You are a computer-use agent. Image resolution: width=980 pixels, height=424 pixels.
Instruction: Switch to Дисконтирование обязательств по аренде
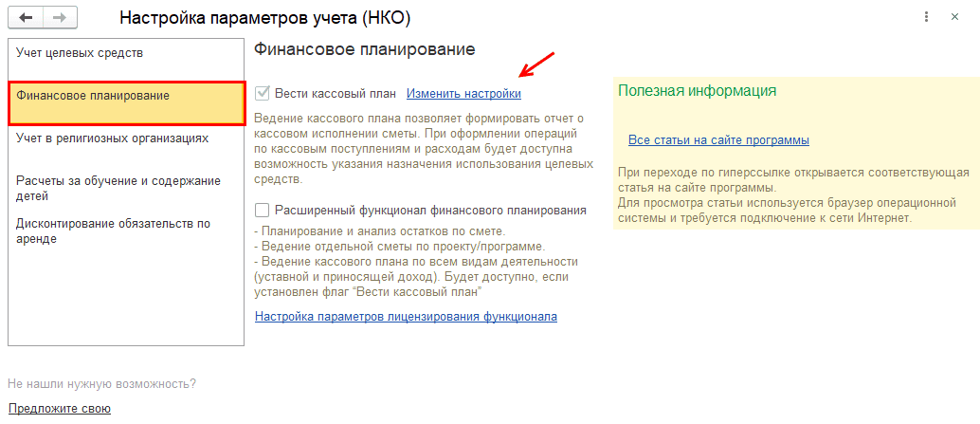113,231
